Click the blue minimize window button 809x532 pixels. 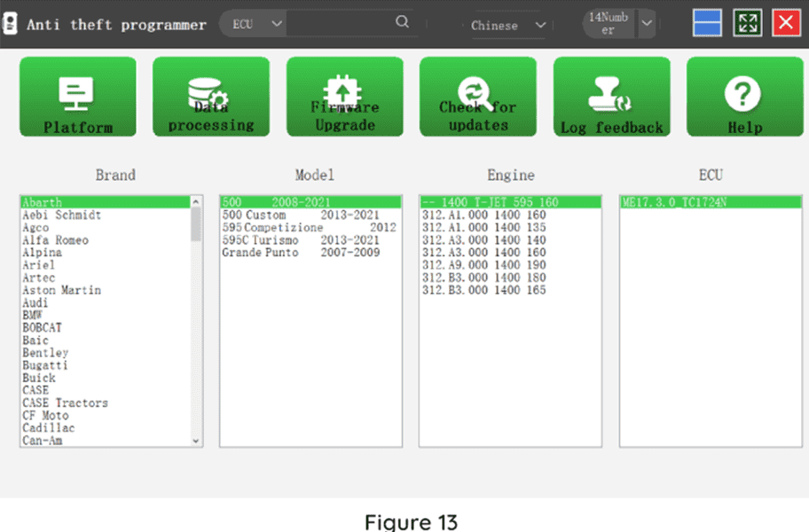click(x=707, y=23)
